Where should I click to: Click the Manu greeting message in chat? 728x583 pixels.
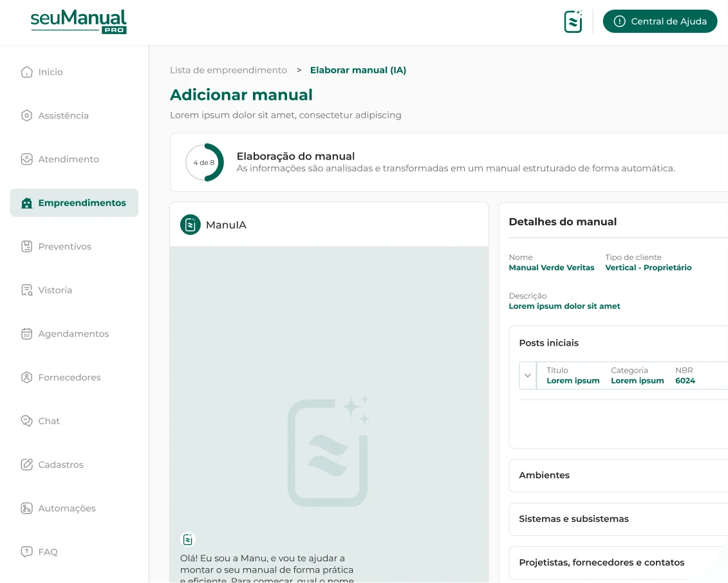click(267, 569)
